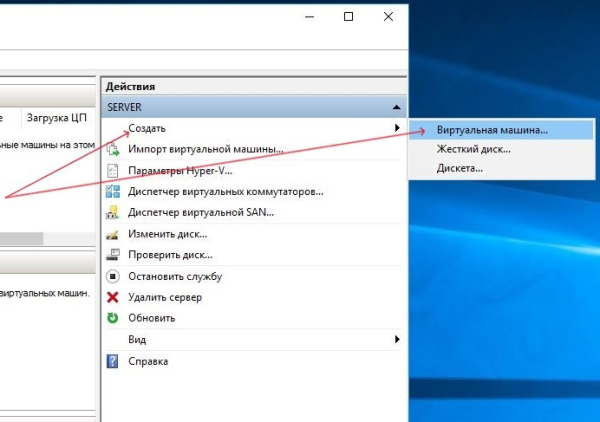600x422 pixels.
Task: Select Жесткий диск... in the submenu
Action: (501, 149)
